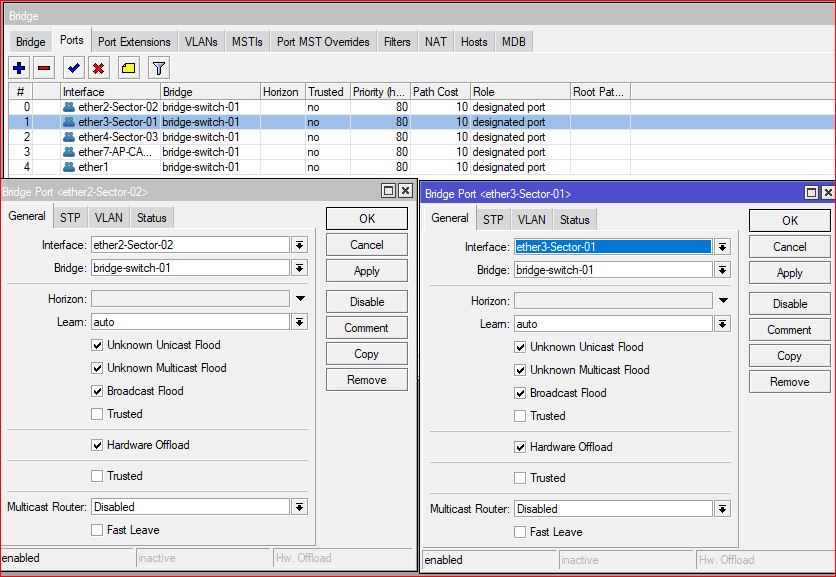Toggle Hardware Offload in ether2-Sector-02 window
This screenshot has height=577, width=836.
[x=97, y=445]
